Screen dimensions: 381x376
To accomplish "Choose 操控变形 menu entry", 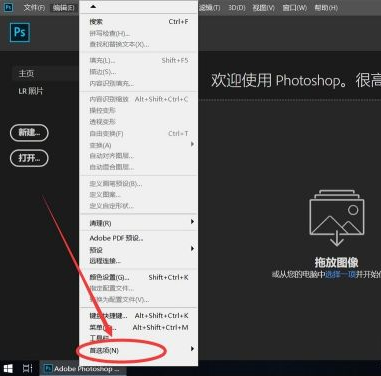I will point(138,110).
